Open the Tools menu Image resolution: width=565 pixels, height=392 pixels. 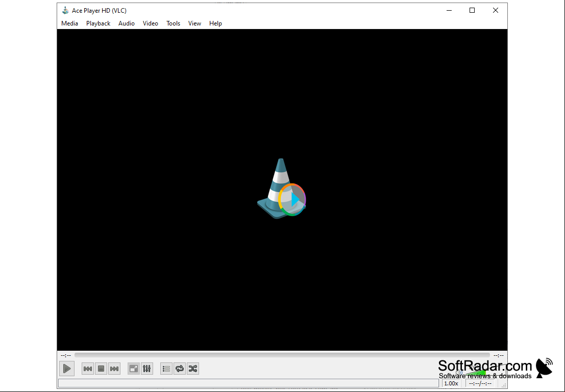pos(173,23)
